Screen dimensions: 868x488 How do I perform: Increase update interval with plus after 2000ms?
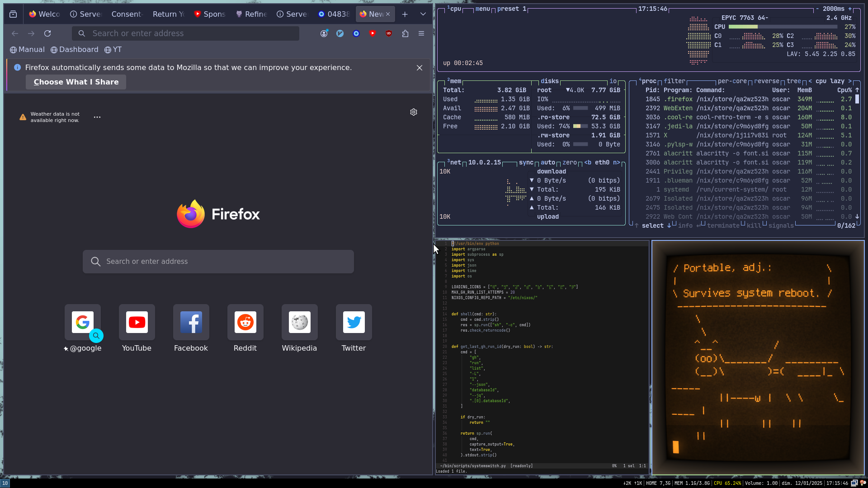(850, 9)
